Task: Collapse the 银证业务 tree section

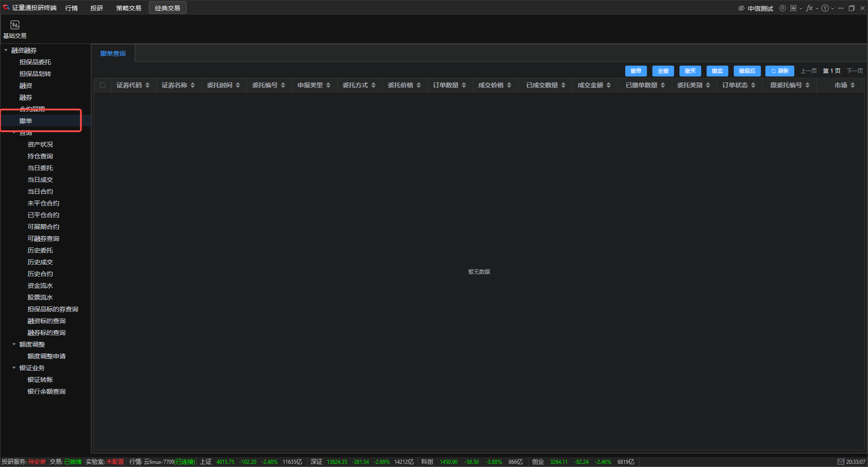Action: tap(14, 368)
